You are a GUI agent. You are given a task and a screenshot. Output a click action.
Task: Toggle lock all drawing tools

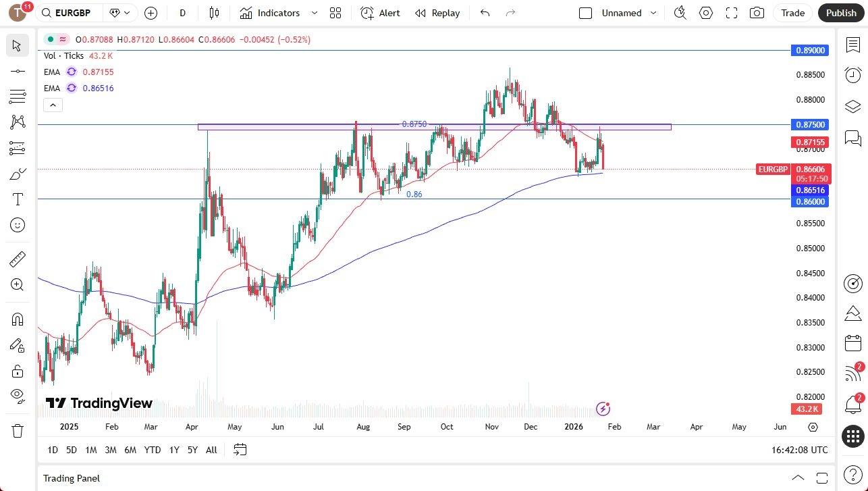tap(18, 371)
